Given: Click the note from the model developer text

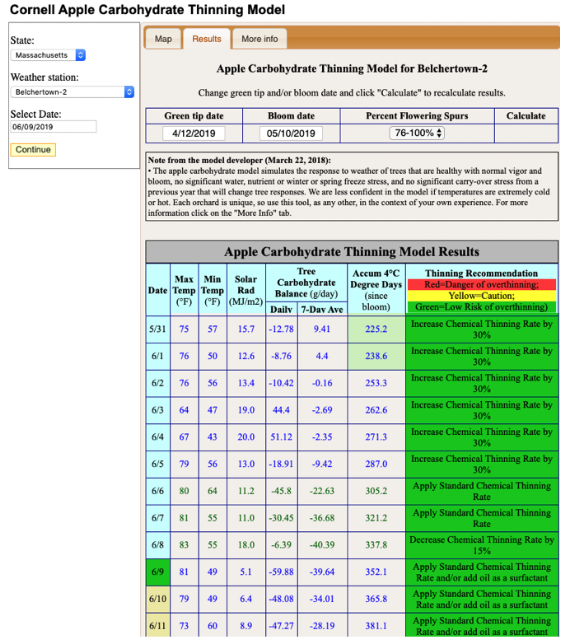Looking at the screenshot, I should coord(352,187).
